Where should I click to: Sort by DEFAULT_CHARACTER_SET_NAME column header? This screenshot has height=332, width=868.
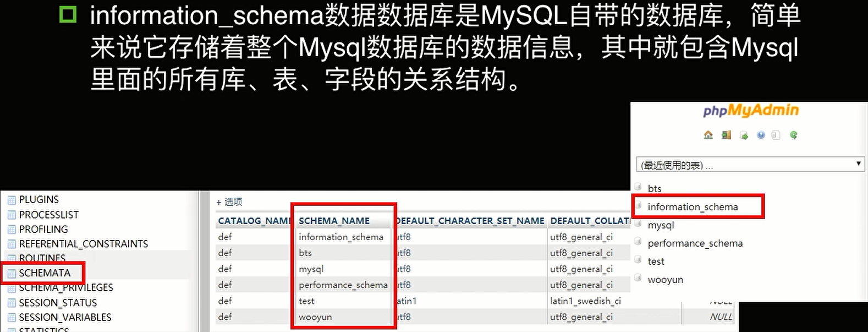(x=470, y=221)
